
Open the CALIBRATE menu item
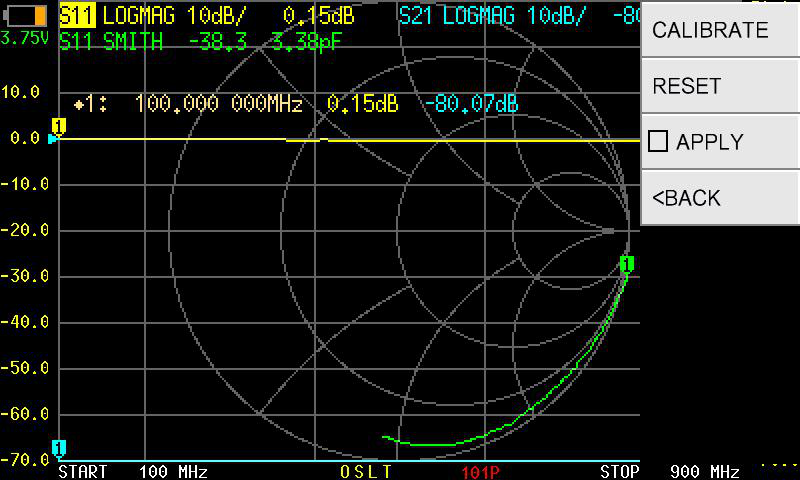pos(720,30)
